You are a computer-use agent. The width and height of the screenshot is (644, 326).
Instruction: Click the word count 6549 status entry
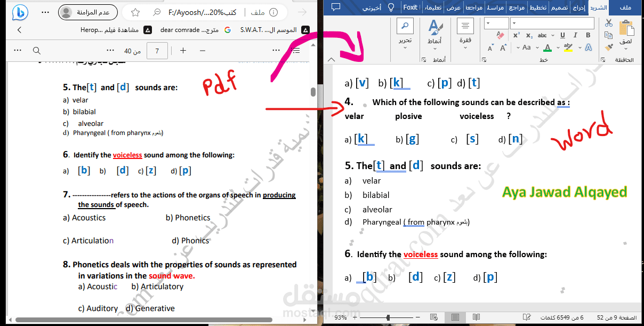pyautogui.click(x=561, y=317)
